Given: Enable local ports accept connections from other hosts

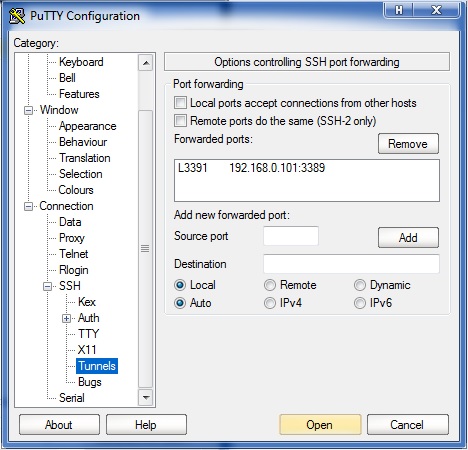Looking at the screenshot, I should point(180,103).
